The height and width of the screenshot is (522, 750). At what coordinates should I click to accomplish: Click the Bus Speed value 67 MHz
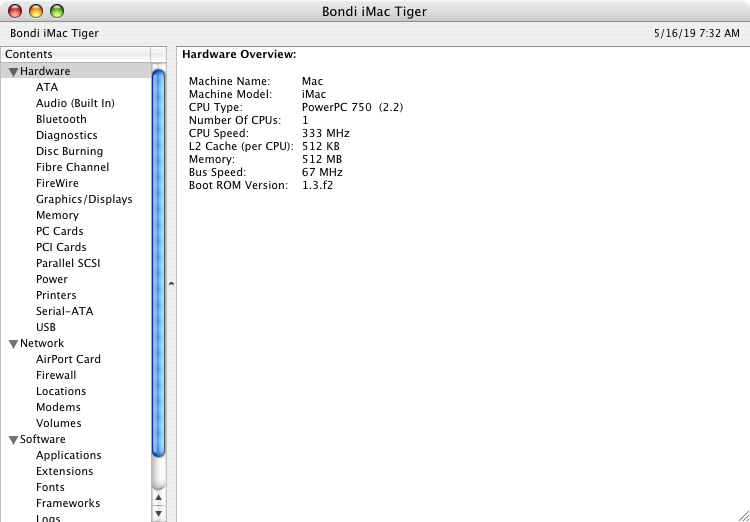tap(322, 172)
